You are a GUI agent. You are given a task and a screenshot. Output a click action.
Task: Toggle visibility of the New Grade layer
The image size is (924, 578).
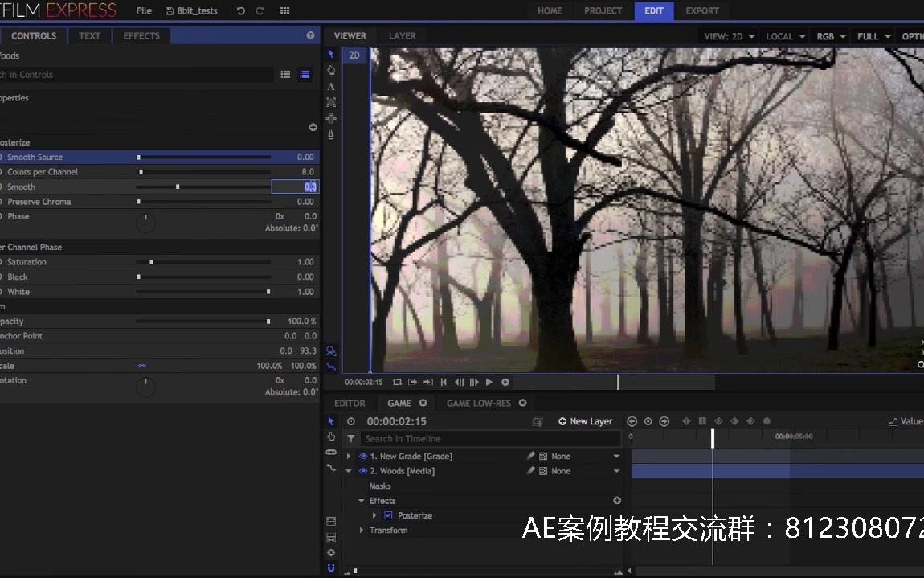pyautogui.click(x=362, y=456)
